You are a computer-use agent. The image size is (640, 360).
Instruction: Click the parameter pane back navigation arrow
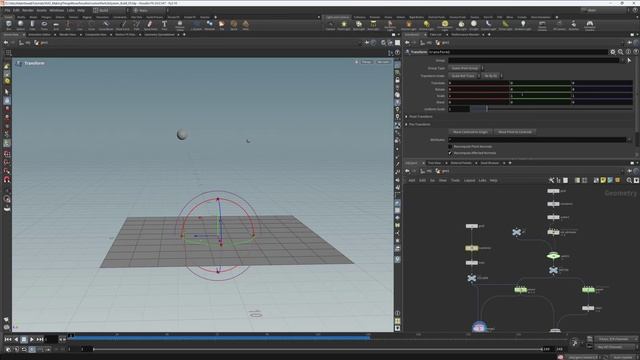407,42
